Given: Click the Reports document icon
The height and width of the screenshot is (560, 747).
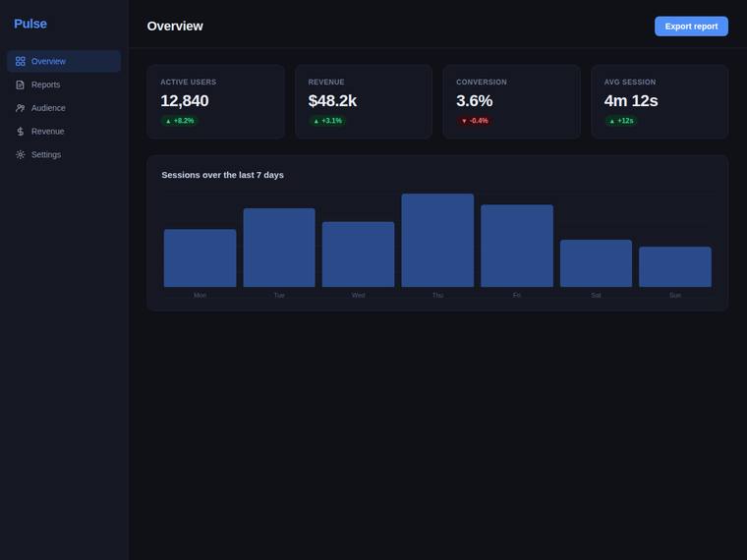Looking at the screenshot, I should pos(20,84).
